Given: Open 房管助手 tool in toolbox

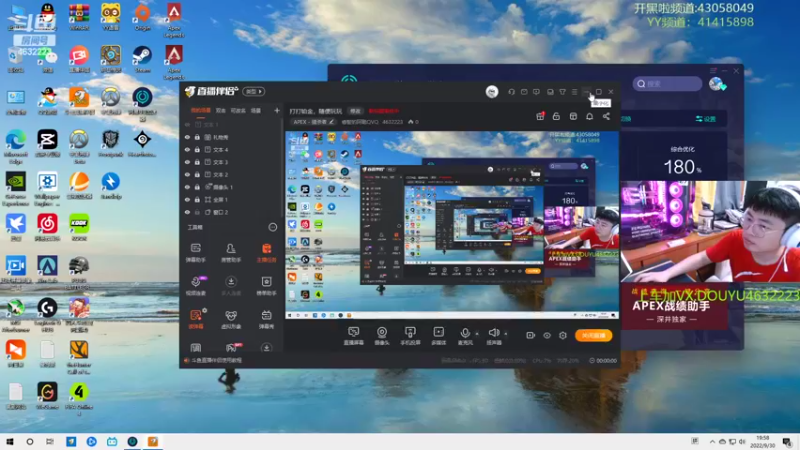Looking at the screenshot, I should (231, 253).
